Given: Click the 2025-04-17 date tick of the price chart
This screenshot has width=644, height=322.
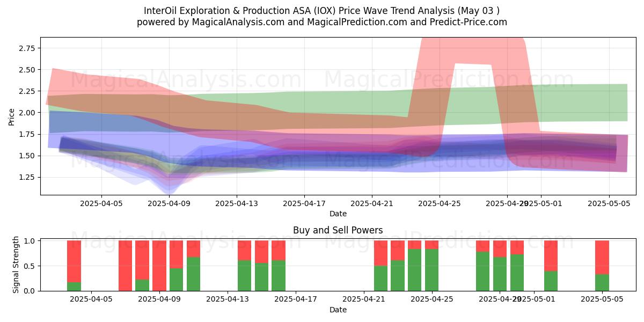Looking at the screenshot, I should (x=304, y=204).
